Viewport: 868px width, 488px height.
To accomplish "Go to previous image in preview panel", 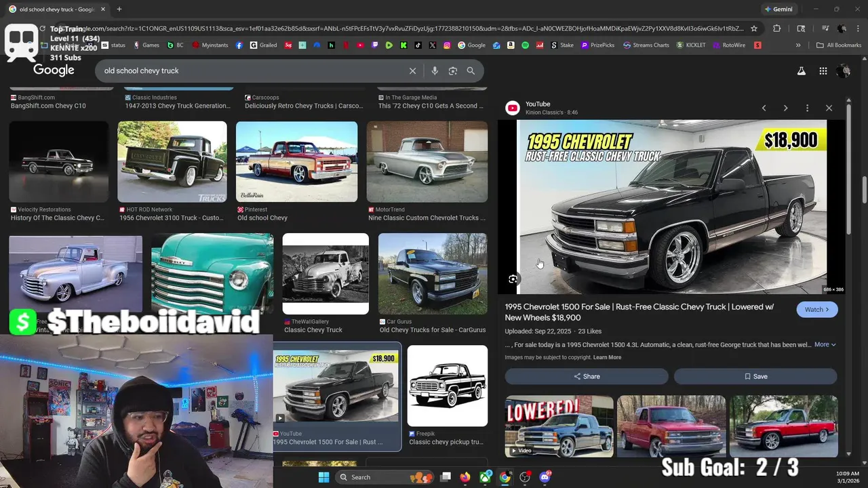I will 764,108.
